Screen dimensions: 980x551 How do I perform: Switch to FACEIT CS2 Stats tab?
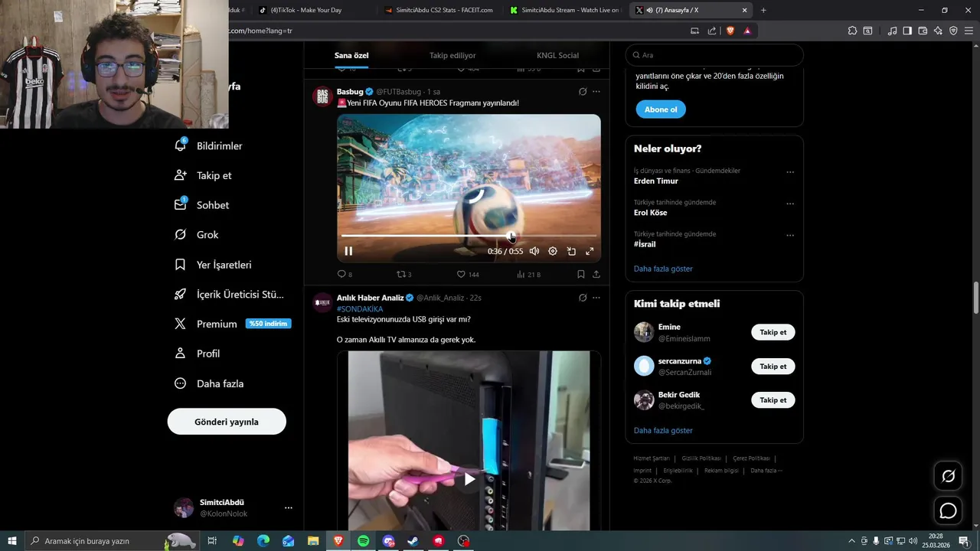click(440, 10)
